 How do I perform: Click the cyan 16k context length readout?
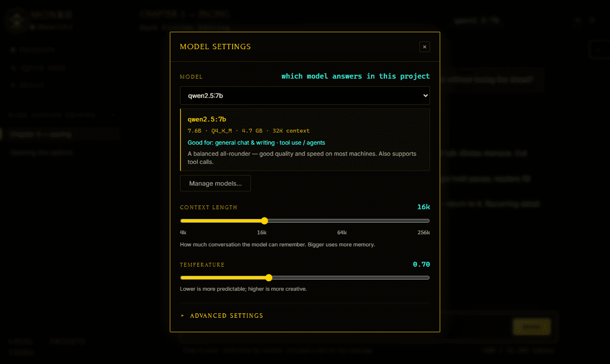point(423,207)
